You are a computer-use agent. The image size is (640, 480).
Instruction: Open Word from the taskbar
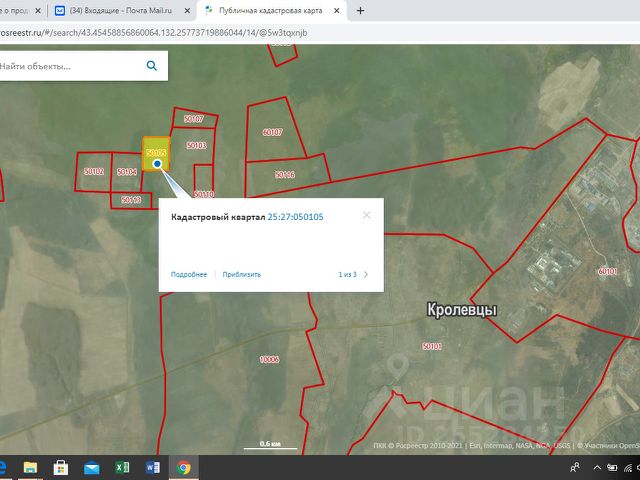[x=153, y=467]
